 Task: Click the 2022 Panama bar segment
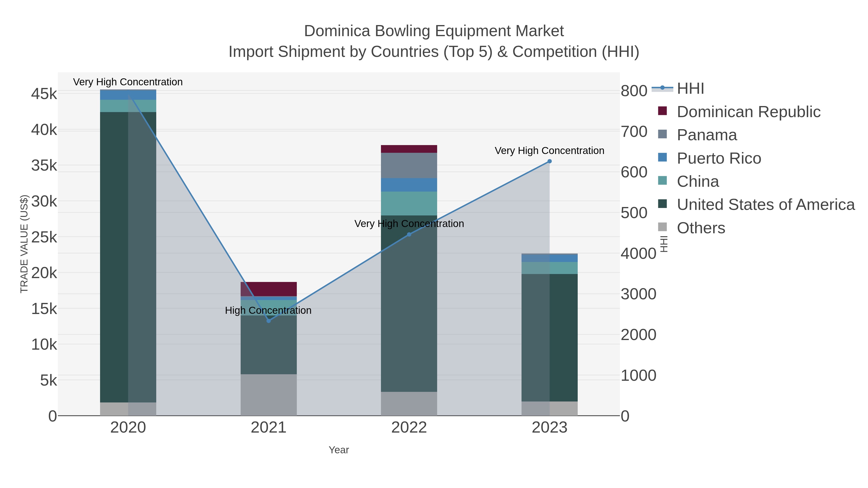click(409, 165)
